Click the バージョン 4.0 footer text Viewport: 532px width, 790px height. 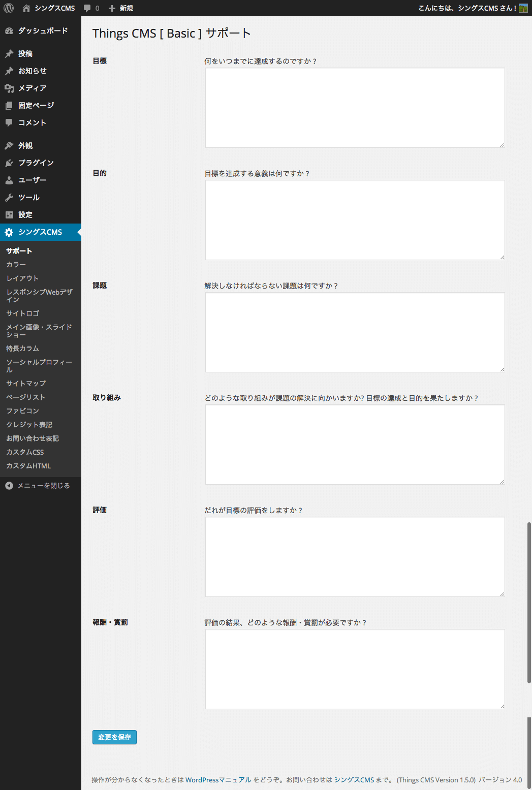tap(500, 780)
